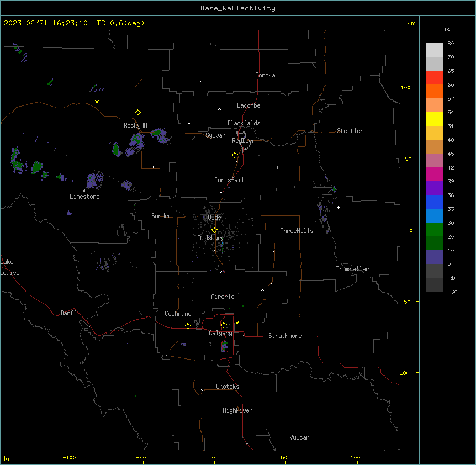Click the yellow station marker below Cochrane
Viewport: 476px width, 465px height.
188,326
